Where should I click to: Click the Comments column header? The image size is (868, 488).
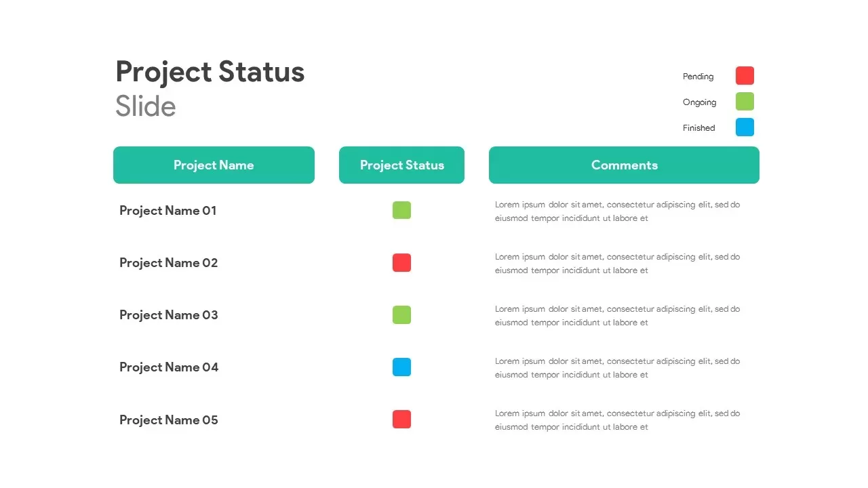pyautogui.click(x=624, y=165)
